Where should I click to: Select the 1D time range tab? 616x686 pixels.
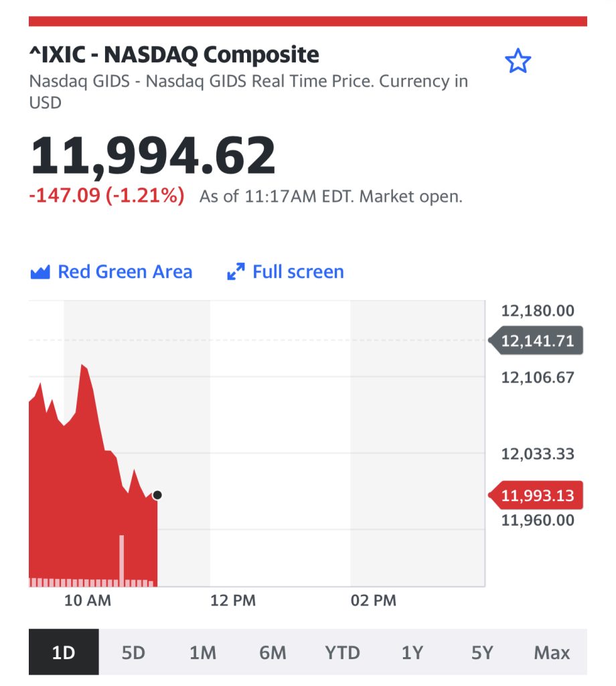(x=64, y=652)
